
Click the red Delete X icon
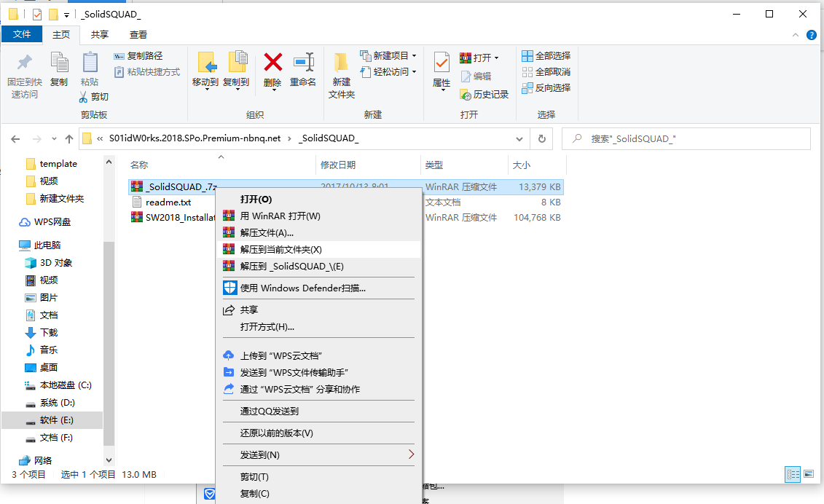coord(272,62)
